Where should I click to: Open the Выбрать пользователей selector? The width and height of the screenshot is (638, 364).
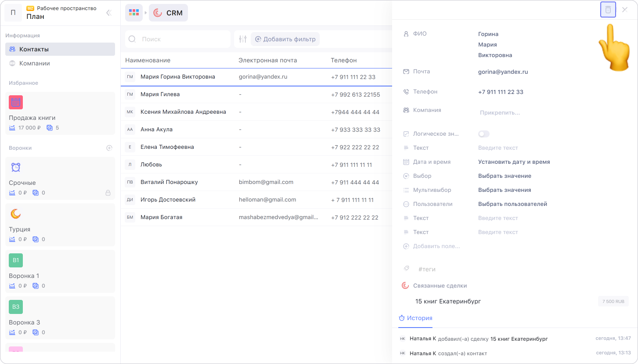[512, 204]
